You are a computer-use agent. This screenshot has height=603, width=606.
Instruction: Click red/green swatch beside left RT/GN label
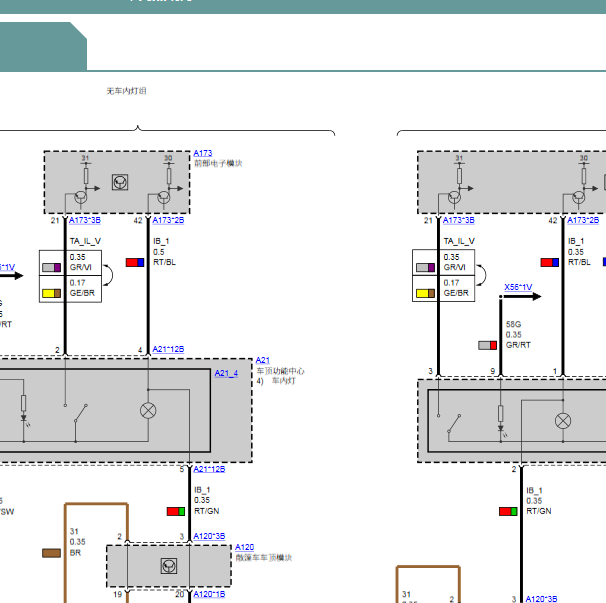coord(176,511)
